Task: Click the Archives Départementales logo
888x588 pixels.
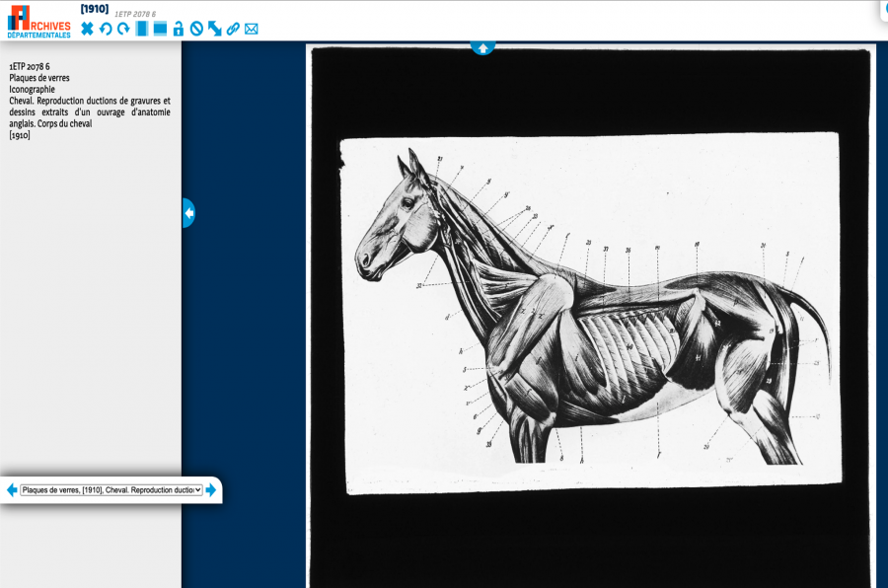Action: coord(38,22)
